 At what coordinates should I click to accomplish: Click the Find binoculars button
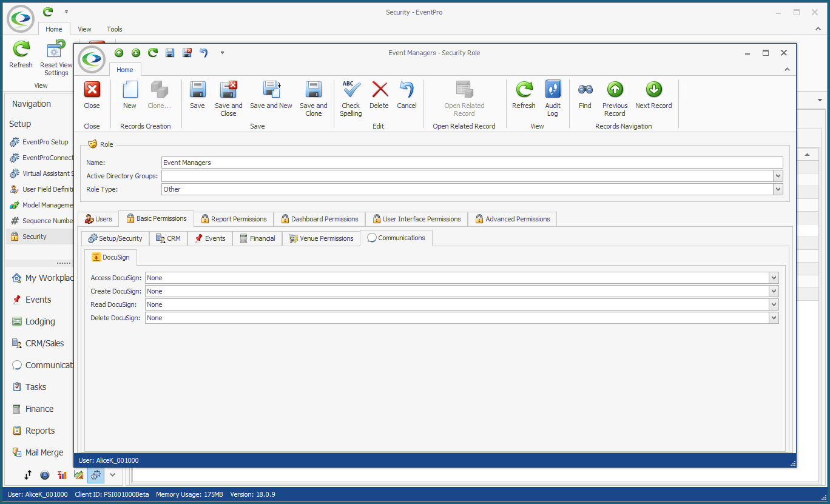click(585, 96)
